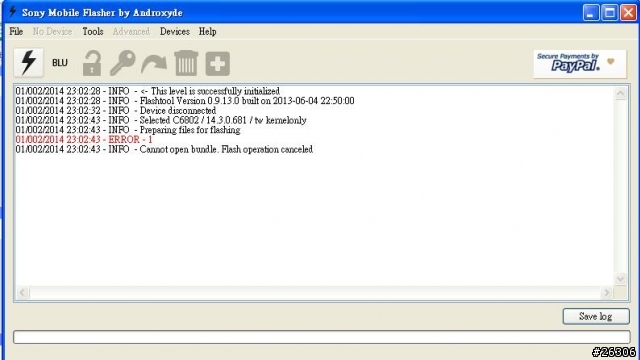Click the 'Preparing files for flashing' log line
Screen dimensions: 640x360
(x=128, y=130)
